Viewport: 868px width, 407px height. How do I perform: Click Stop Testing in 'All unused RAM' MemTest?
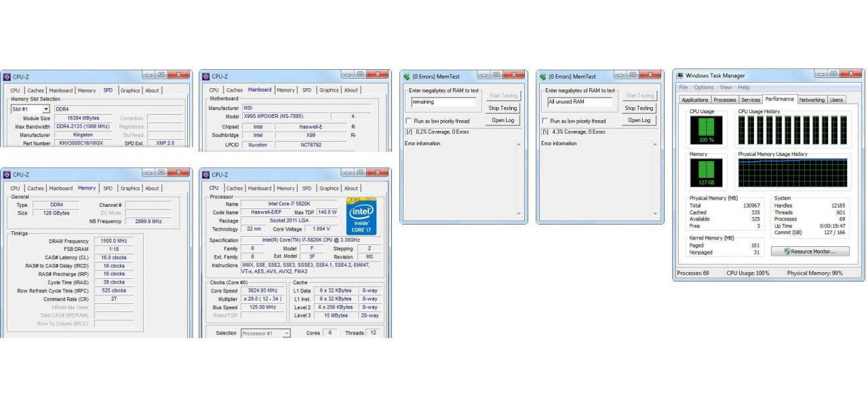(x=639, y=108)
